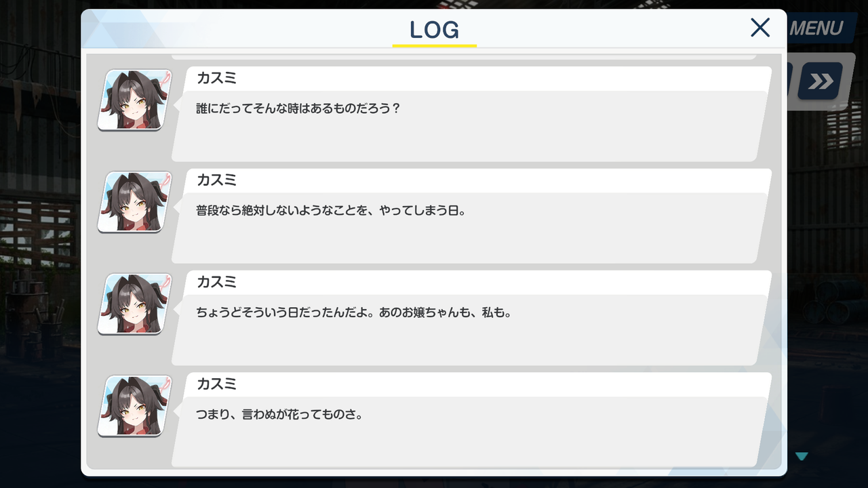Click Kasumi's portrait beside つまり line

click(x=135, y=406)
